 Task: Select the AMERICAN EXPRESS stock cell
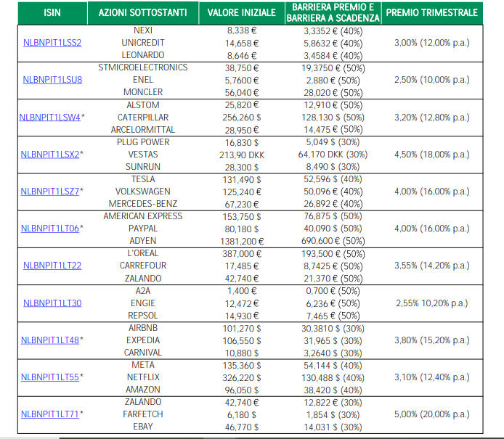143,216
